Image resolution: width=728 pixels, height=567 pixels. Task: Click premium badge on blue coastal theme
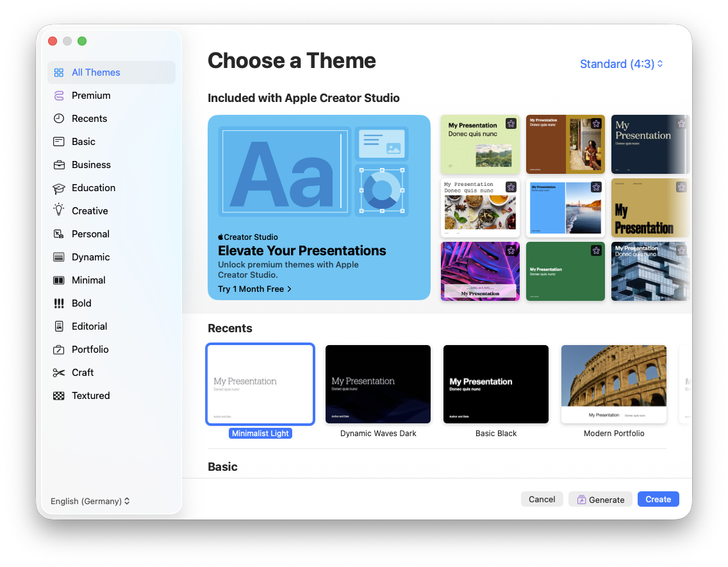[x=596, y=187]
